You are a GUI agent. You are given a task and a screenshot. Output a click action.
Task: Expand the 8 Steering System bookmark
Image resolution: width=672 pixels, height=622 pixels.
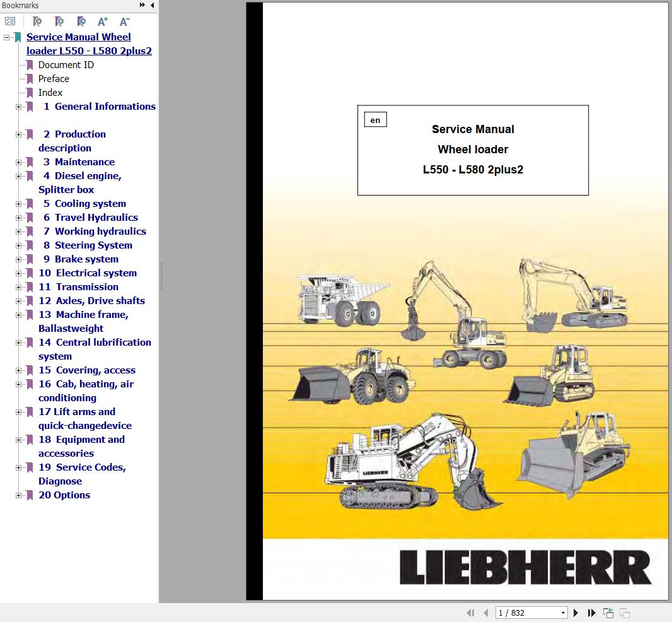[x=18, y=246]
